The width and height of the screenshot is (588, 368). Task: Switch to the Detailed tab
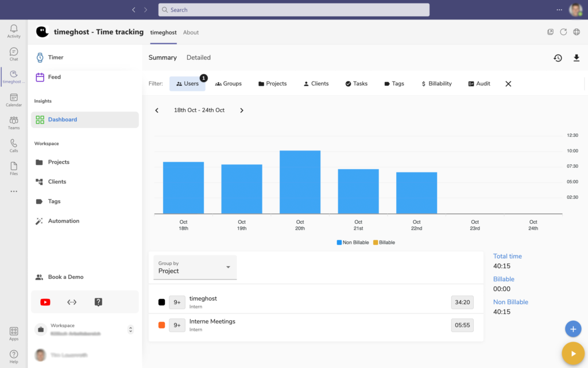coord(199,57)
